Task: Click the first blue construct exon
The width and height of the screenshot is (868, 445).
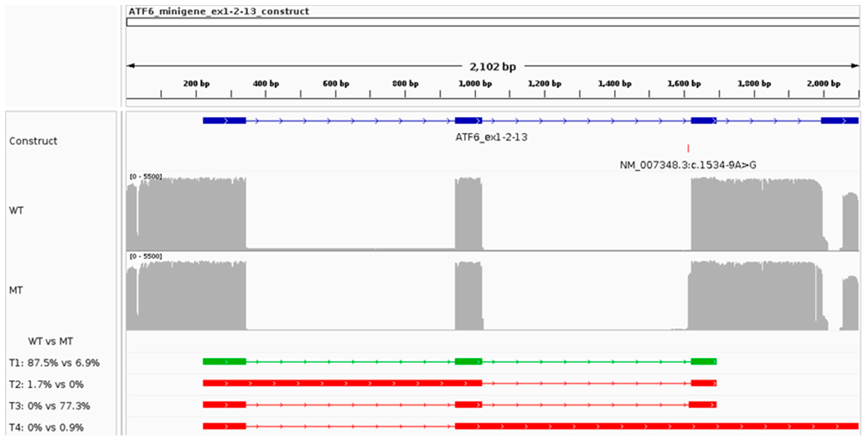Action: pos(224,121)
